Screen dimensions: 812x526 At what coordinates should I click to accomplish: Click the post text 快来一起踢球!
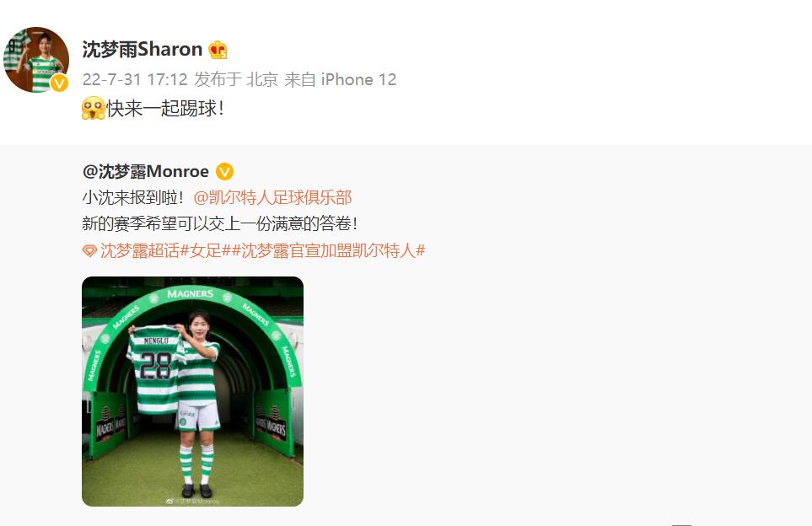[166, 109]
